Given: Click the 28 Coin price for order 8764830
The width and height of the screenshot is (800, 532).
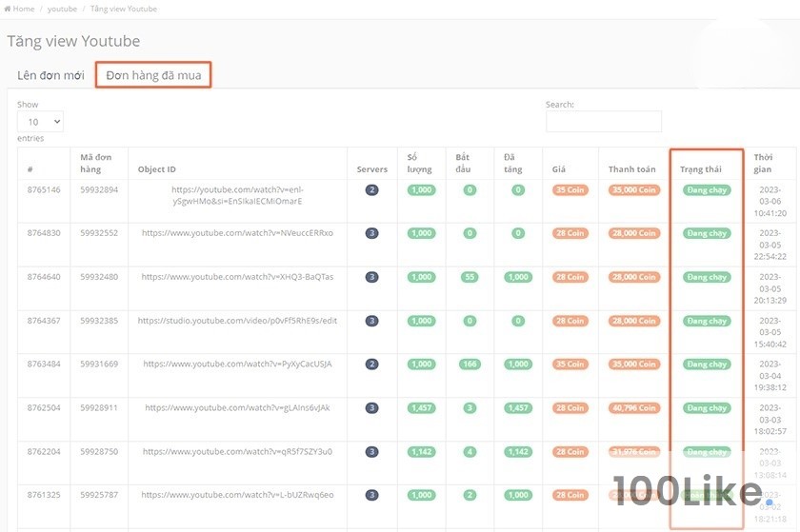Looking at the screenshot, I should (570, 233).
